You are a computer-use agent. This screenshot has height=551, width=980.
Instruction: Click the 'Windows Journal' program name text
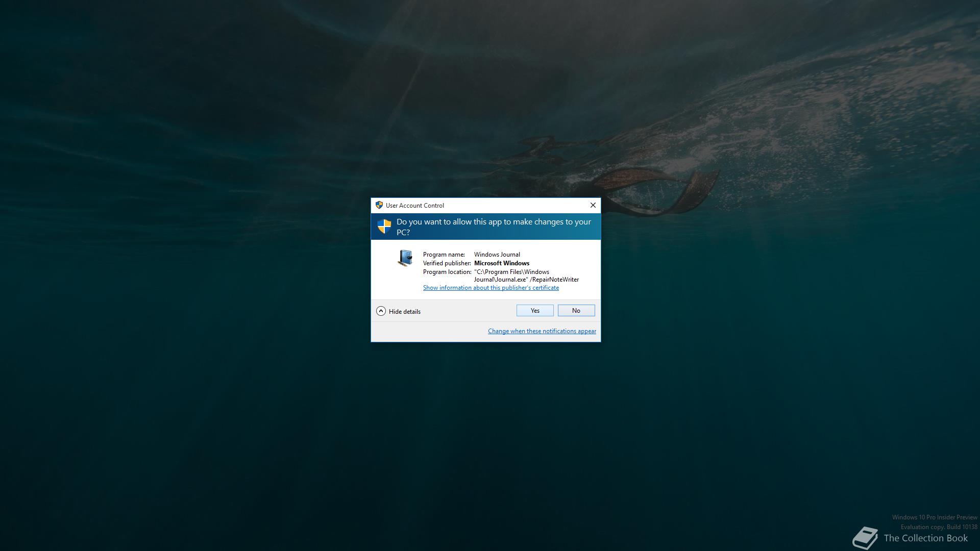click(x=497, y=255)
